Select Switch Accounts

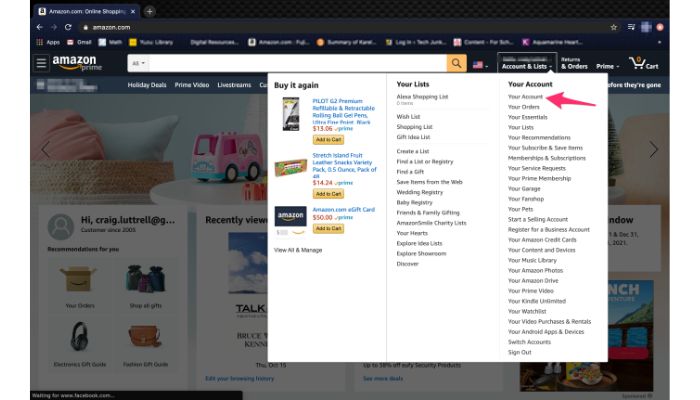[x=529, y=342]
